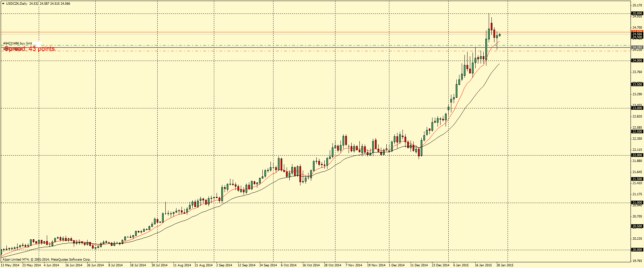Click the 22.820 price scale value
Viewport: 644px width, 268px height.
637,116
